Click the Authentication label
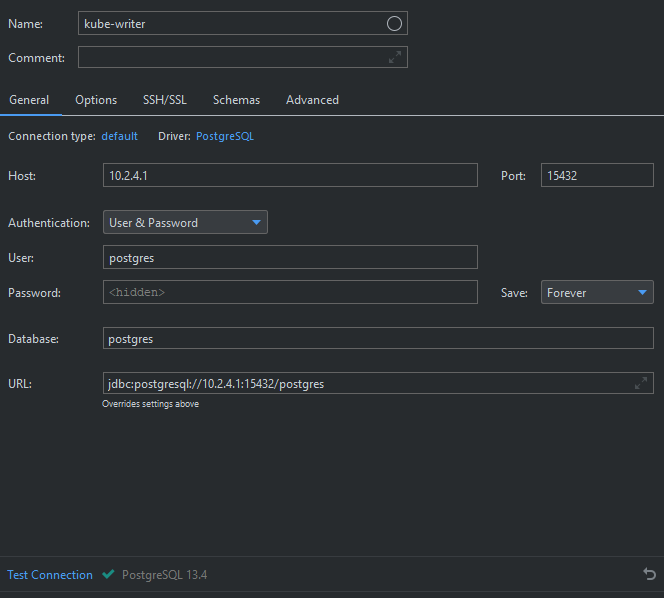 [49, 223]
